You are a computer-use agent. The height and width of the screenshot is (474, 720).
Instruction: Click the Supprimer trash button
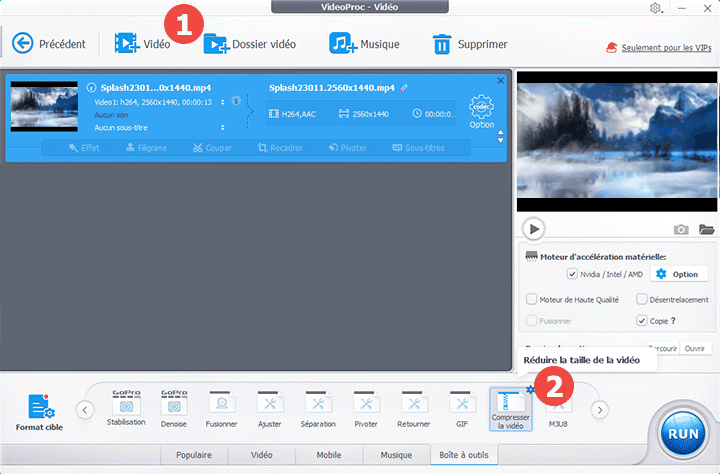point(470,44)
